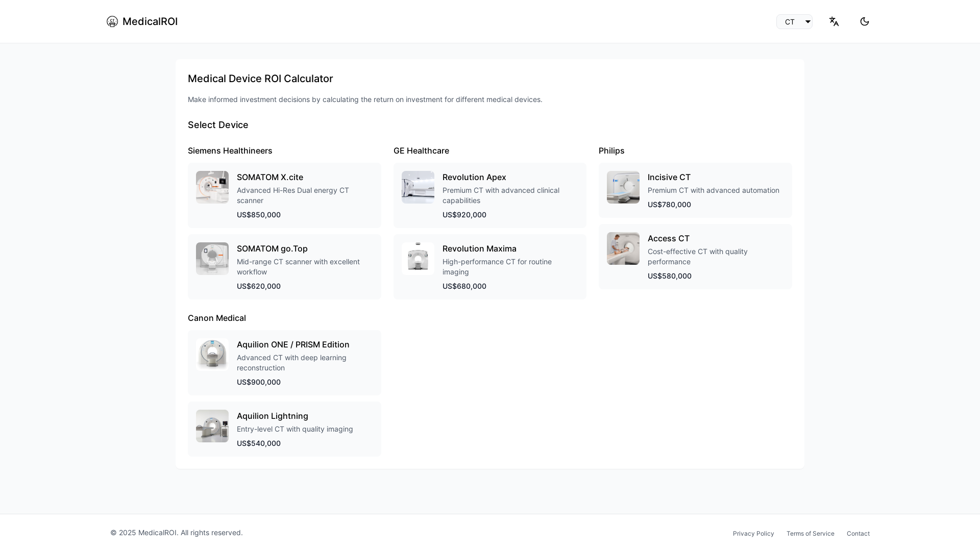Viewport: 980px width, 551px height.
Task: Click the US$580,000 price
Action: [x=670, y=276]
